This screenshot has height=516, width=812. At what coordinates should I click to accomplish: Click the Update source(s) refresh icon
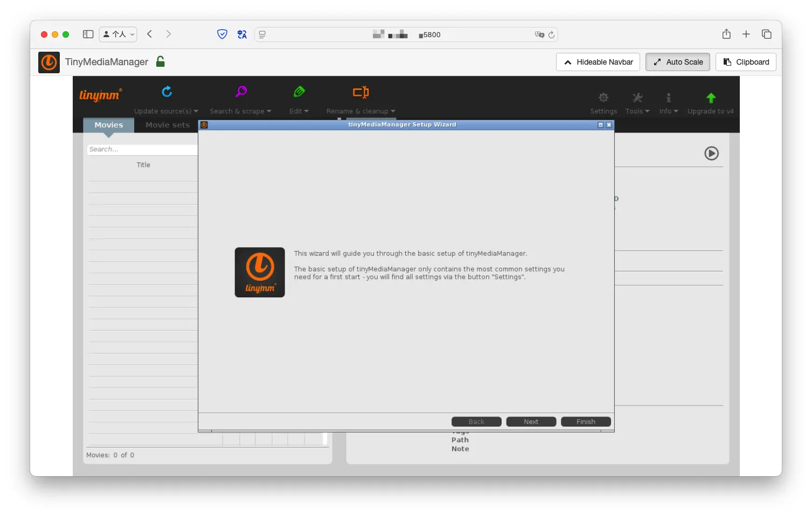coord(167,92)
